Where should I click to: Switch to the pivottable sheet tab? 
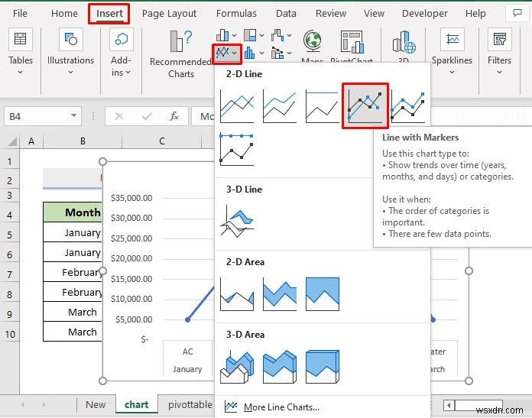[190, 404]
